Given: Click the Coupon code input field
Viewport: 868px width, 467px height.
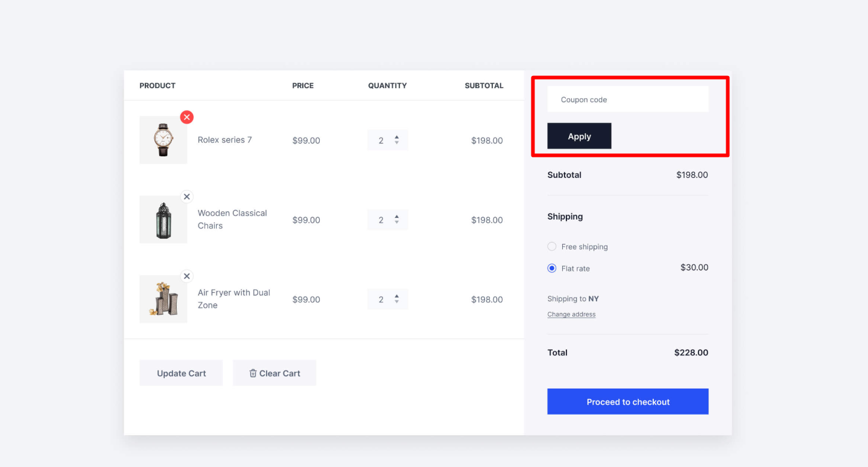Looking at the screenshot, I should [x=627, y=98].
